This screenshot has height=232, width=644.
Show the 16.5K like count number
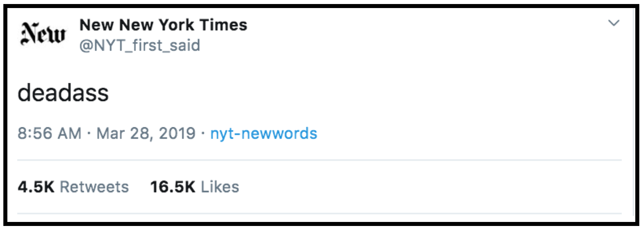(173, 187)
